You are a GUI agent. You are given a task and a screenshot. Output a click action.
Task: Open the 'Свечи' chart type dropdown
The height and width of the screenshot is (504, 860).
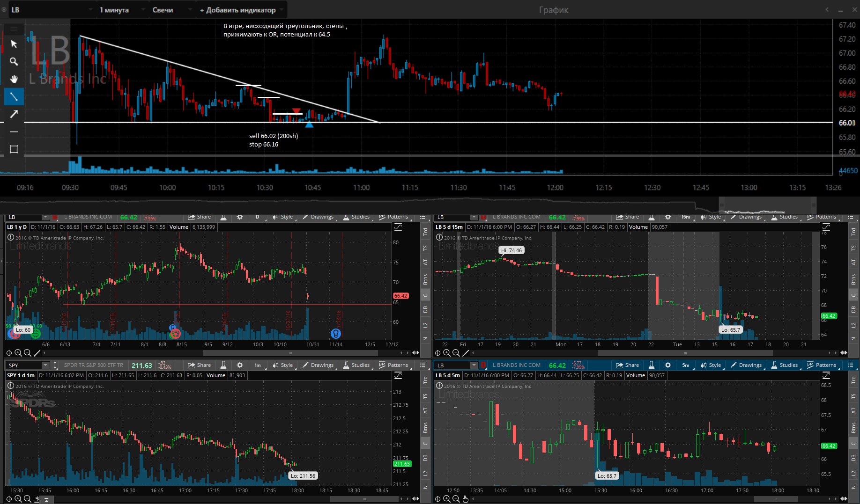[171, 10]
